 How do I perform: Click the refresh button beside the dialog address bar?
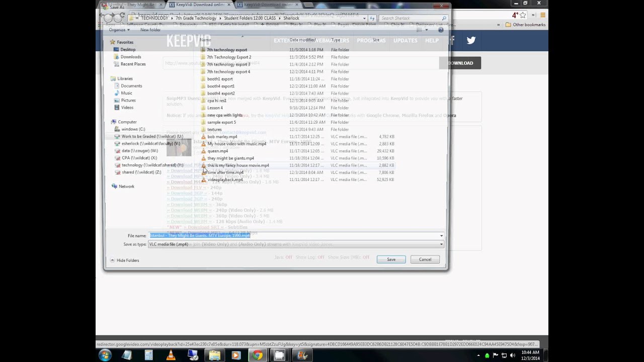[x=372, y=18]
